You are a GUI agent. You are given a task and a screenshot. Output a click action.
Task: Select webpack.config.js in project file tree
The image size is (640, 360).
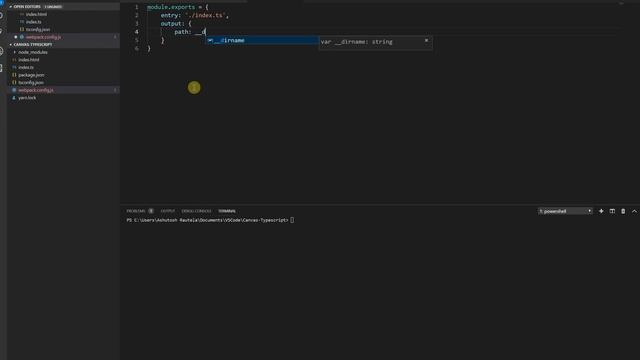[x=36, y=90]
